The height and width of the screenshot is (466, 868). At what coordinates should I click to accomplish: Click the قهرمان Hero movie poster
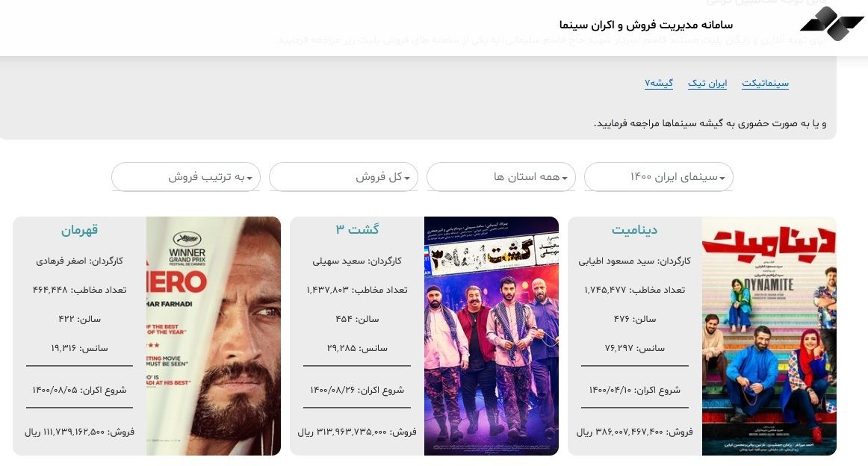point(213,336)
